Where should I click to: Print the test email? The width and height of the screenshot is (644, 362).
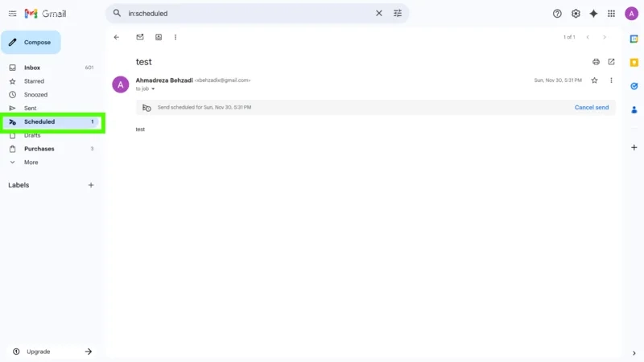pos(596,62)
